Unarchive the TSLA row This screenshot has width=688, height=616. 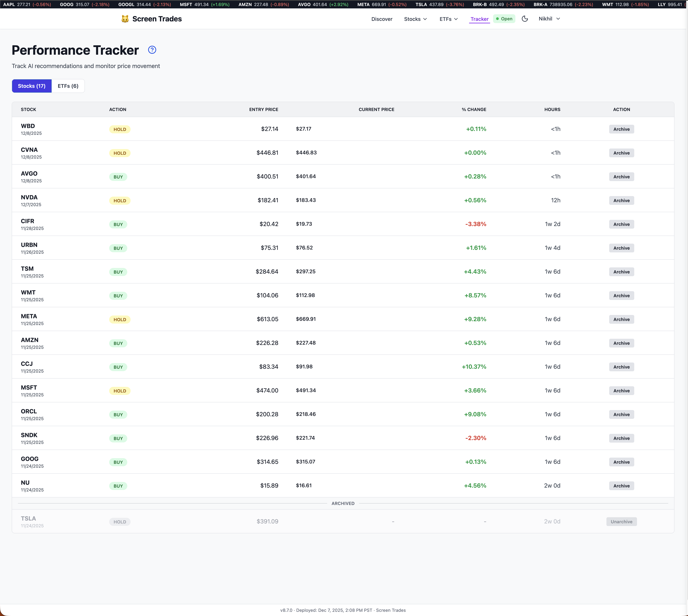coord(621,522)
